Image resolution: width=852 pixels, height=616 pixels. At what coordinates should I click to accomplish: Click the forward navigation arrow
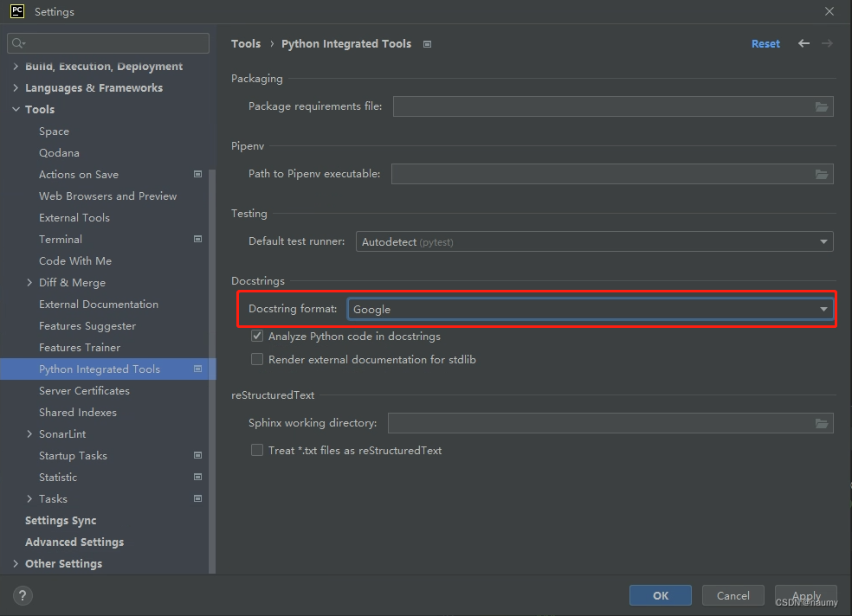coord(827,43)
